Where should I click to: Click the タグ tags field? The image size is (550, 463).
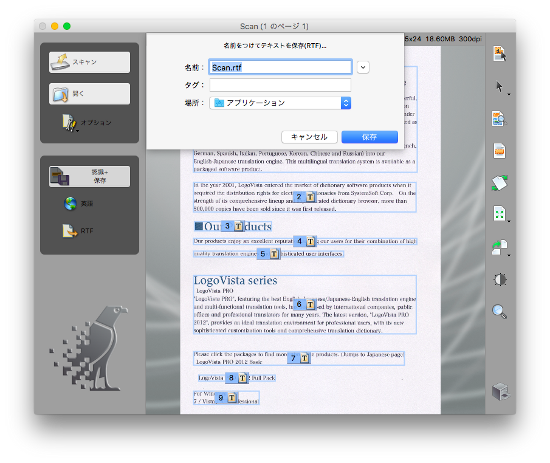(x=280, y=85)
